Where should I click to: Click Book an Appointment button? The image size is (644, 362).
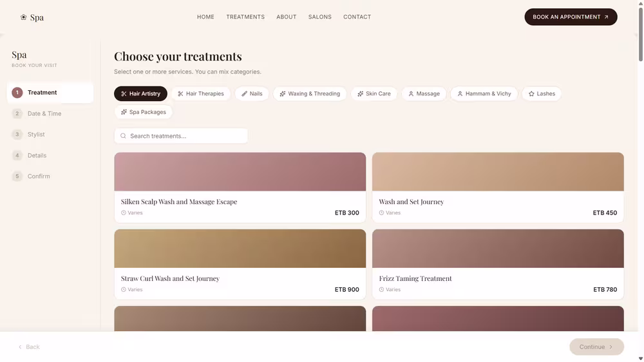click(x=571, y=17)
